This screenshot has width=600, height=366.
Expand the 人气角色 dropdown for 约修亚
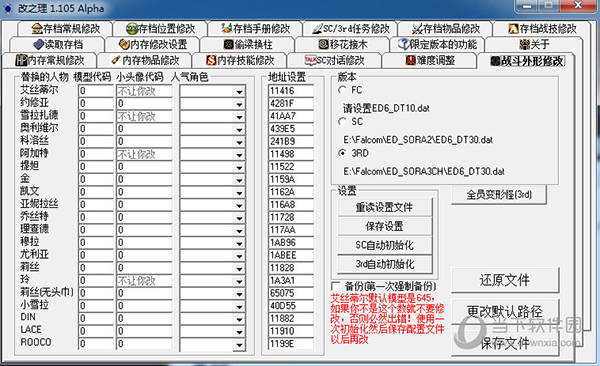(x=239, y=104)
